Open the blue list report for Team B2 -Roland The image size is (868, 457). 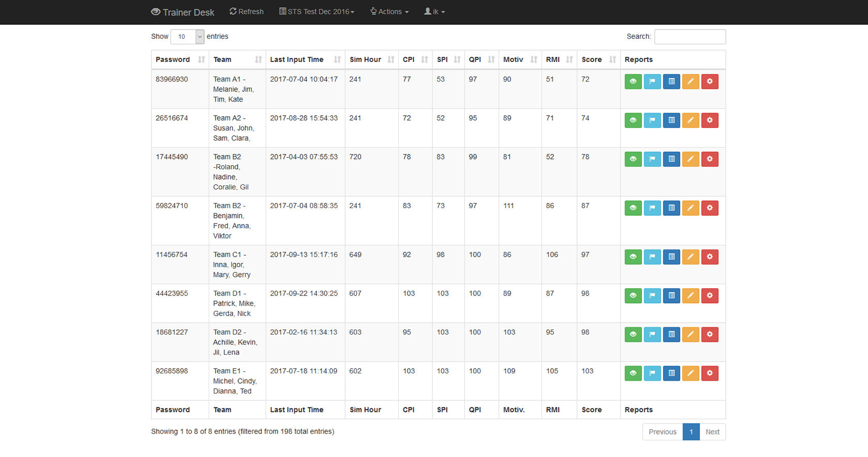[x=671, y=159]
